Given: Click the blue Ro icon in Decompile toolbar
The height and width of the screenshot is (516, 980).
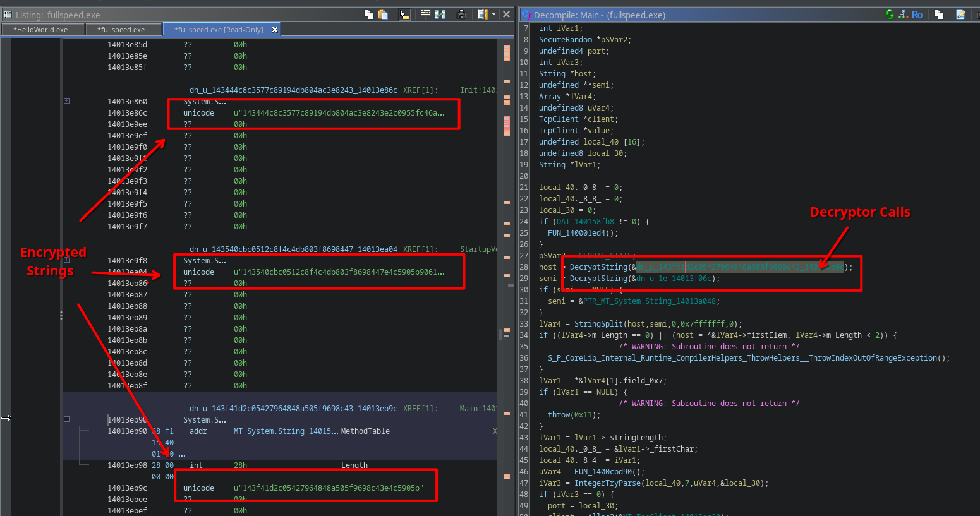Looking at the screenshot, I should [917, 15].
